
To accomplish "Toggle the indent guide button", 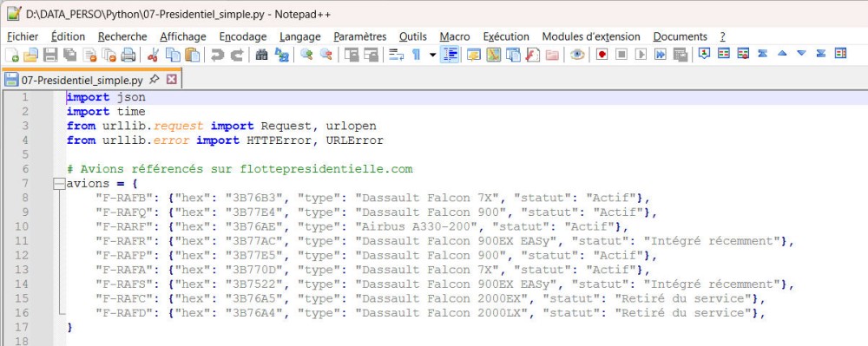I will (450, 54).
